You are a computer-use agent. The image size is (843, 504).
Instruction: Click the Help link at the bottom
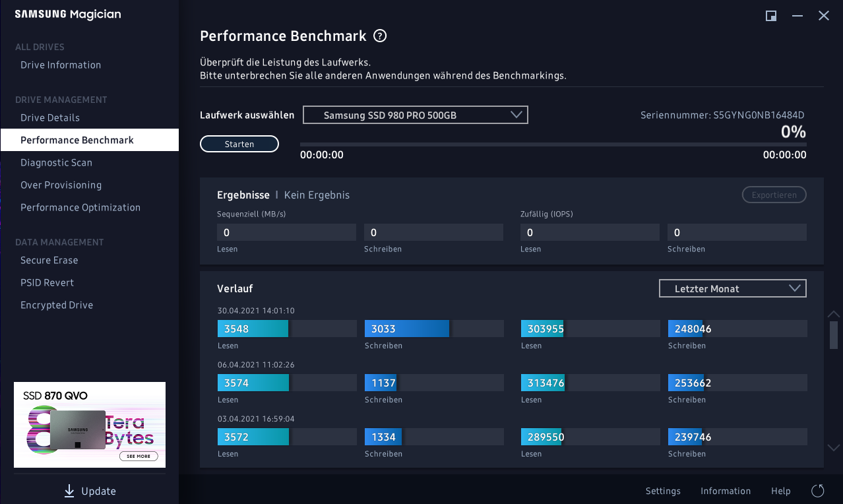780,491
